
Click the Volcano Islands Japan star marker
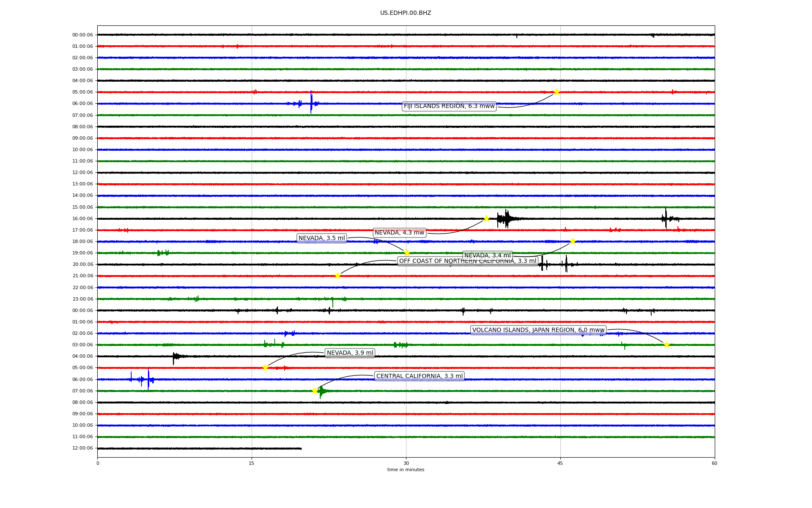[x=667, y=345]
